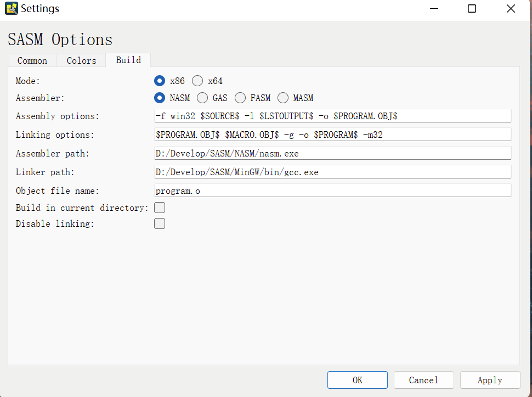Switch to the Colors tab
Screen dimensions: 532x397
coord(81,60)
